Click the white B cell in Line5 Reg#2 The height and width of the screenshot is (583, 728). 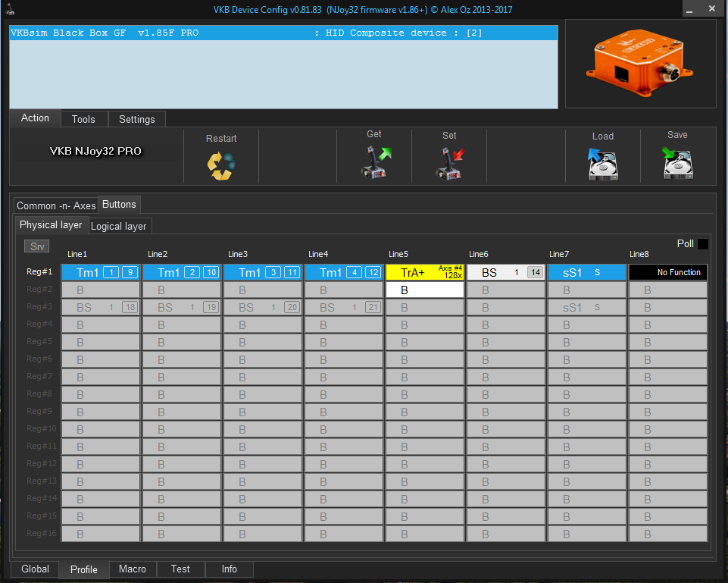(x=425, y=290)
